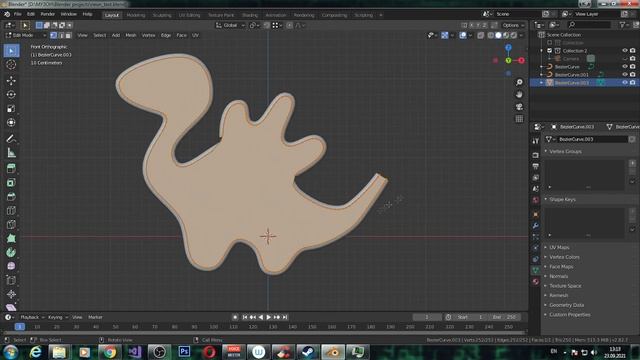Select the Move tool
Viewport: 640px width, 360px height.
coord(11,80)
